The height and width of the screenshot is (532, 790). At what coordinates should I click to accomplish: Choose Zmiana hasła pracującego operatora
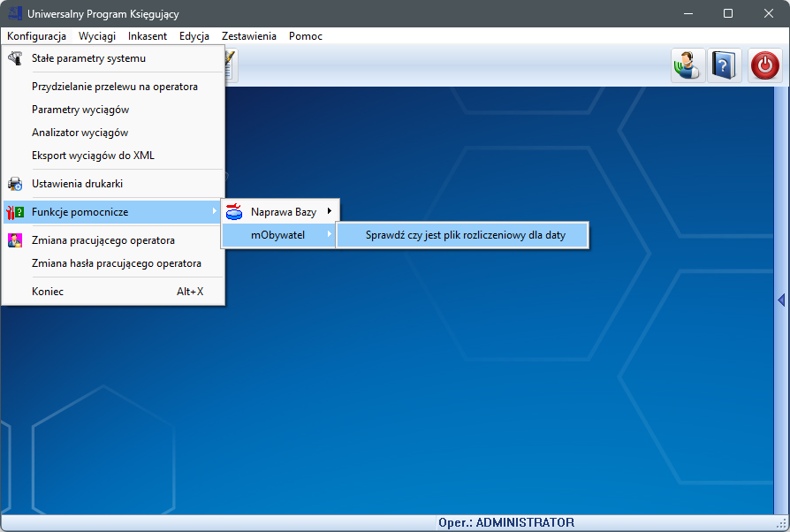click(x=116, y=263)
